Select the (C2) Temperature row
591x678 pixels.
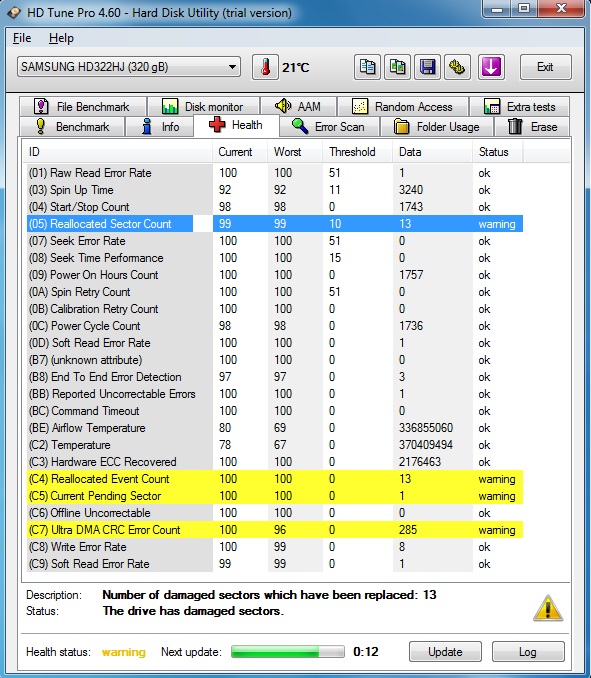pyautogui.click(x=275, y=445)
